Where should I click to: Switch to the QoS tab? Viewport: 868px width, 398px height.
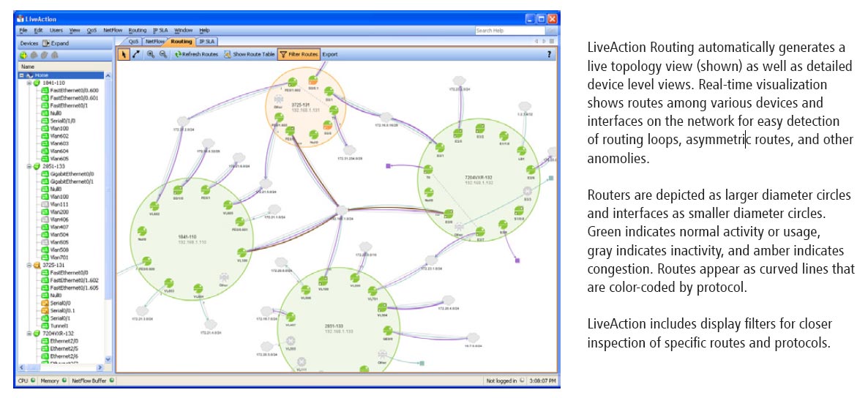133,42
